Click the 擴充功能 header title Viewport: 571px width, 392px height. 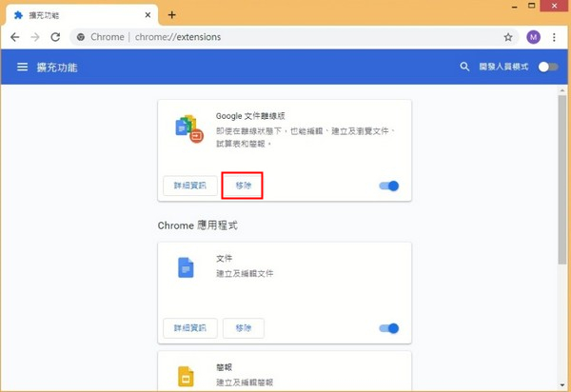[57, 68]
